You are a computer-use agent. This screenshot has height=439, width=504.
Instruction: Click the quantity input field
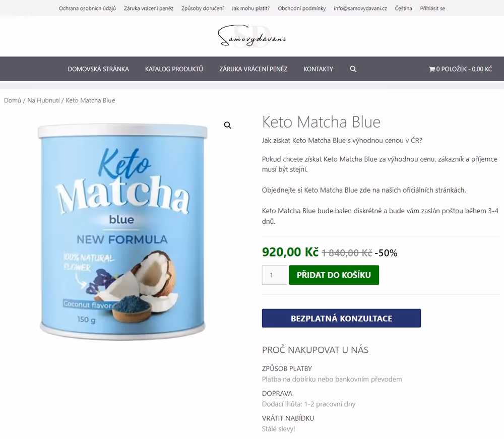coord(274,275)
